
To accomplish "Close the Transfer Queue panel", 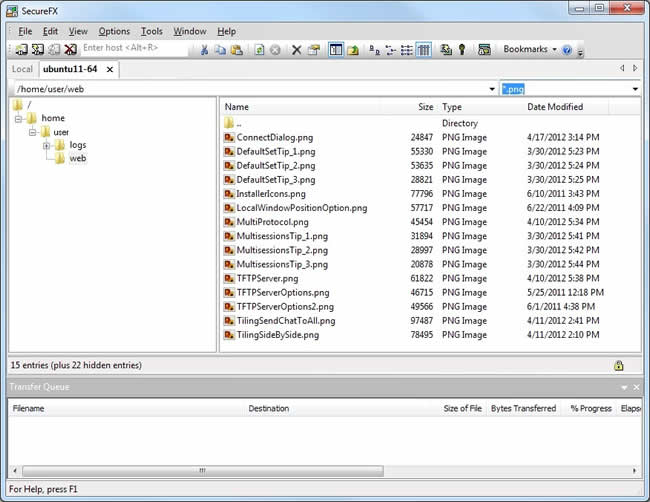I will pyautogui.click(x=636, y=387).
